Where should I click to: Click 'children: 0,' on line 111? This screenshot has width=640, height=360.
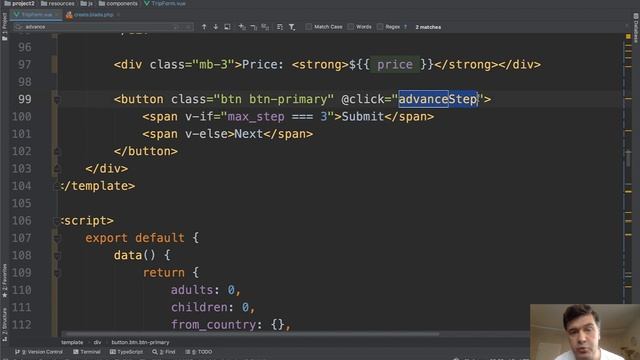(213, 307)
